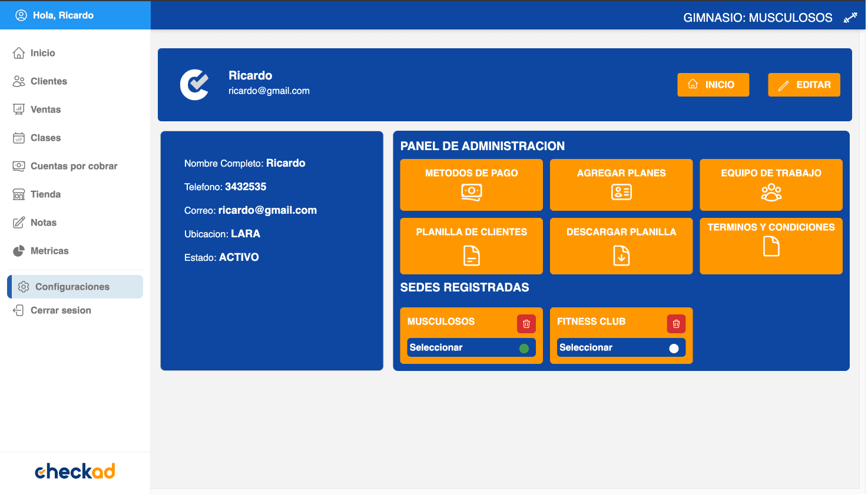
Task: Click the Checkad checkmark profile logo
Action: pos(195,85)
